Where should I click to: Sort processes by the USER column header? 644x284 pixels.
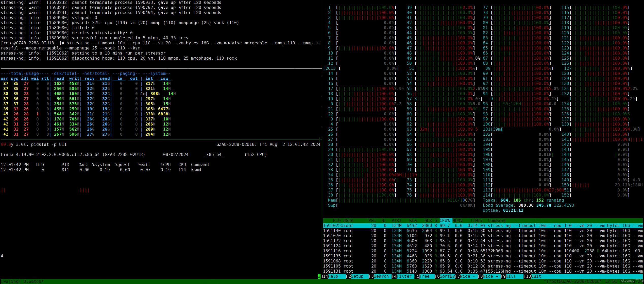348,221
